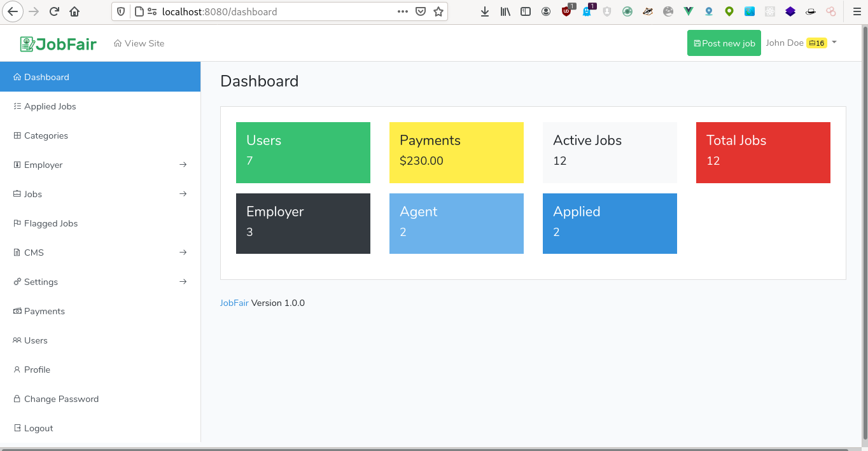The image size is (868, 451).
Task: Click the Logout door icon
Action: click(17, 428)
